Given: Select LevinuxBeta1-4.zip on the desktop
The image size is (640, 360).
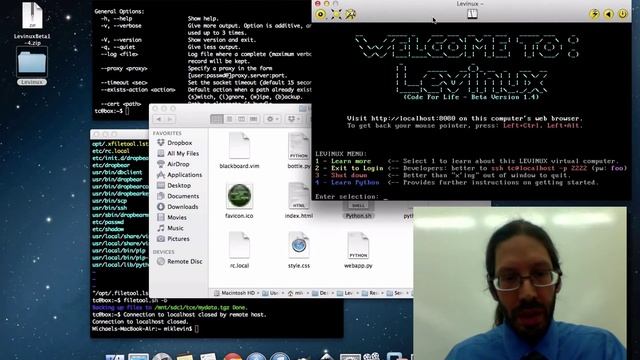Looking at the screenshot, I should tap(32, 16).
